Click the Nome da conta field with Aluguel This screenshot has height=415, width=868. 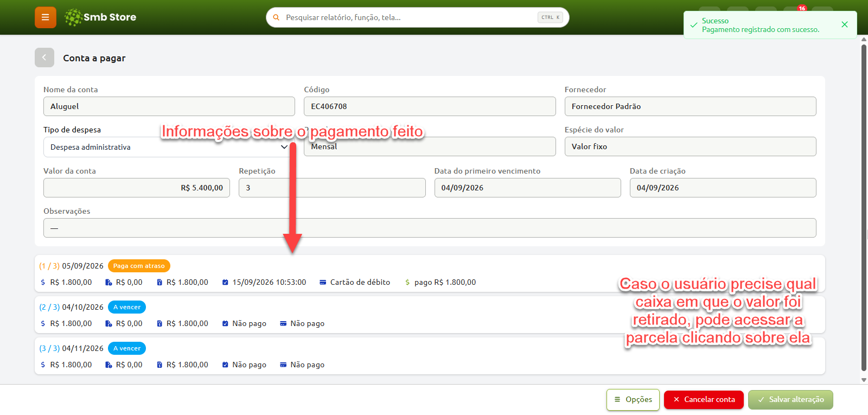click(169, 106)
